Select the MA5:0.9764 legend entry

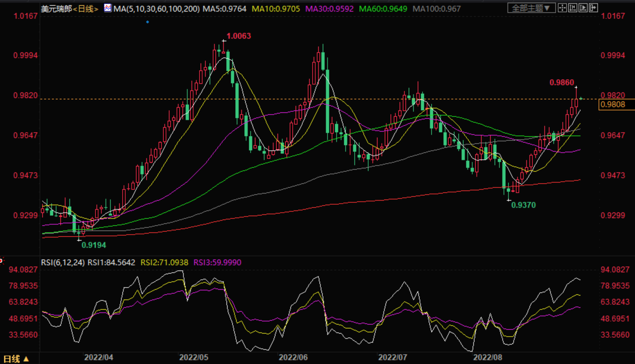click(x=224, y=9)
